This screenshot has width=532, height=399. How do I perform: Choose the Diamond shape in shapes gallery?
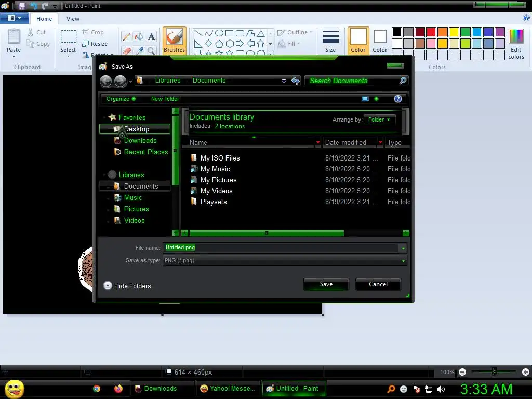209,44
